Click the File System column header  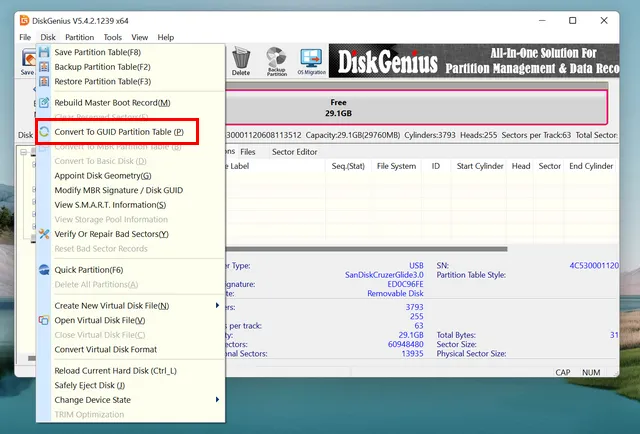(x=396, y=166)
